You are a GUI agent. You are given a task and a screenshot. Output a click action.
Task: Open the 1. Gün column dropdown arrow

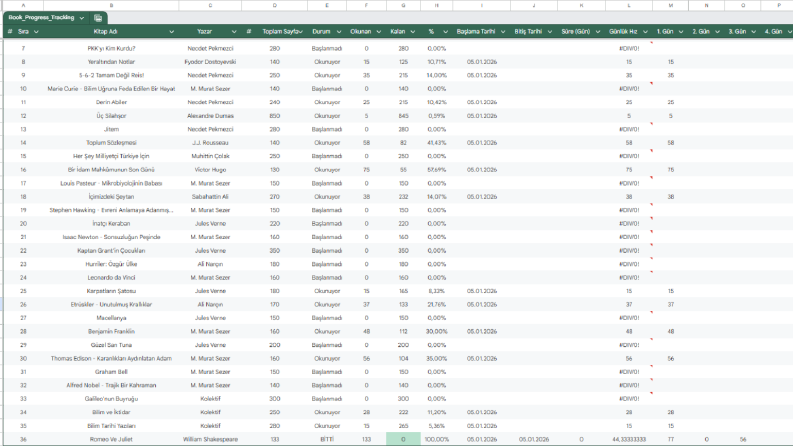(x=681, y=31)
